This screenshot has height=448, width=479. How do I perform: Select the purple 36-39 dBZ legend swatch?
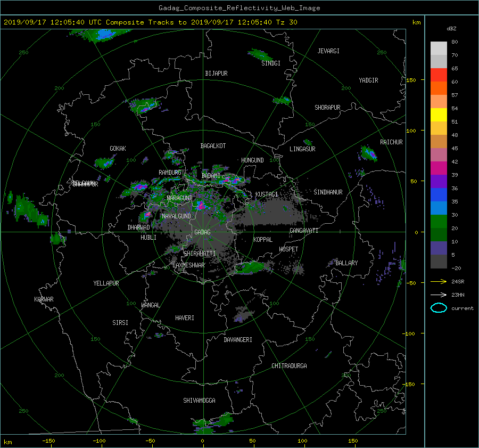point(439,181)
